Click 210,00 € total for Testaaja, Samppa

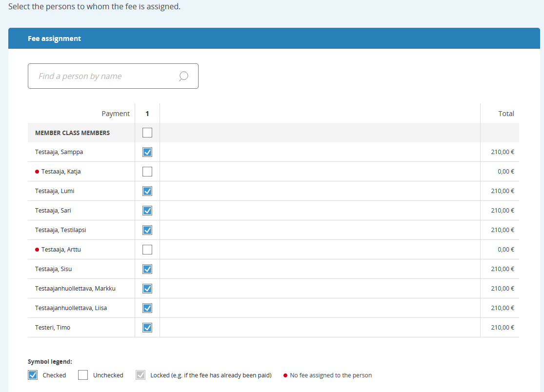click(x=503, y=152)
